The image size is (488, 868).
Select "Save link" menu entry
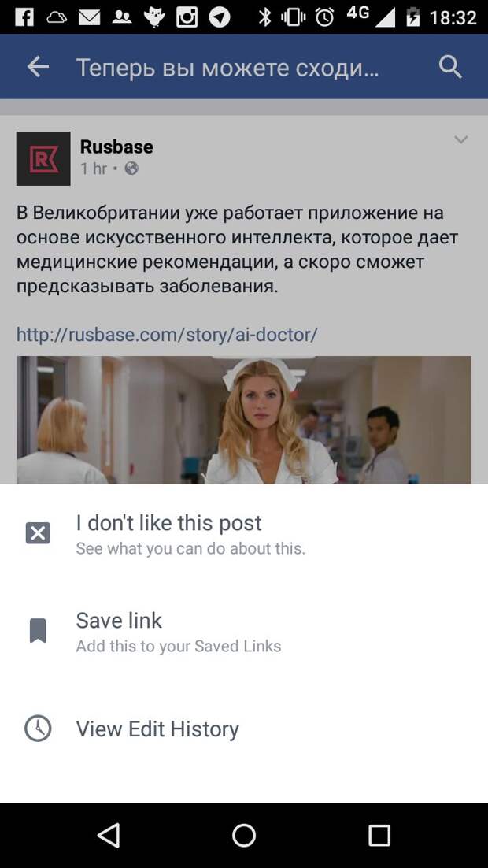click(244, 631)
